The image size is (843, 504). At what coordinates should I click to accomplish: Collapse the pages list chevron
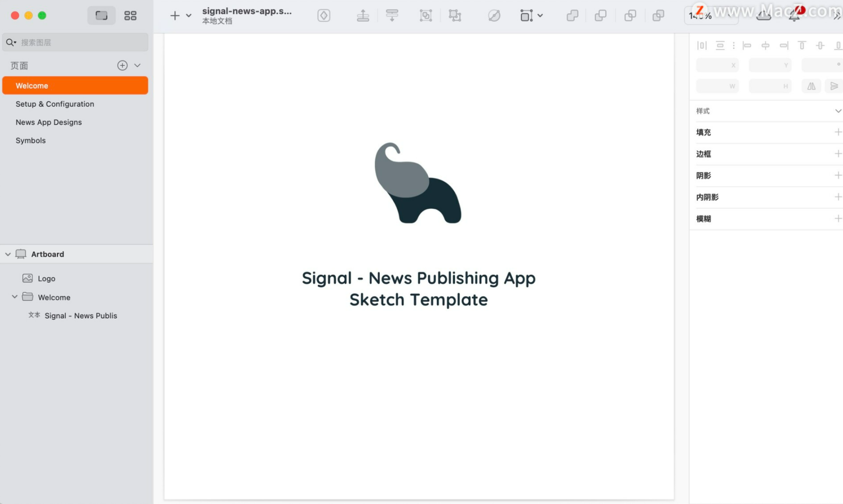coord(137,65)
